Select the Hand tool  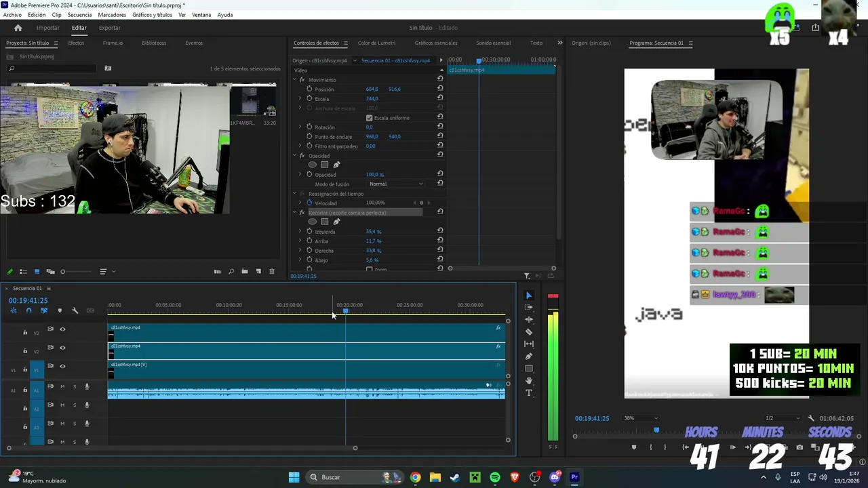[529, 381]
